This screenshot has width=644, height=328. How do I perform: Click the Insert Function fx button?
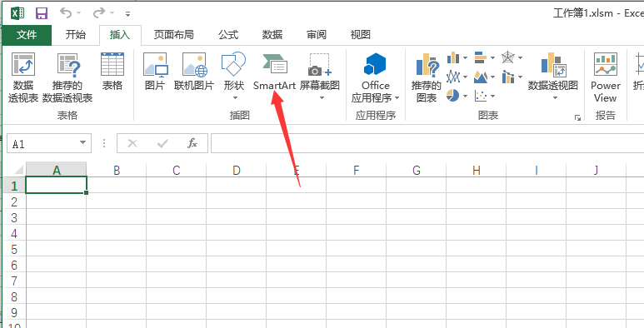tap(192, 143)
